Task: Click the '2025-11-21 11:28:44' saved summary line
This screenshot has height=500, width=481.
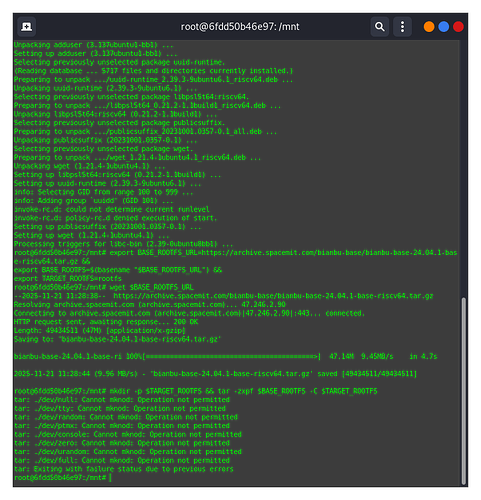Action: click(x=216, y=374)
